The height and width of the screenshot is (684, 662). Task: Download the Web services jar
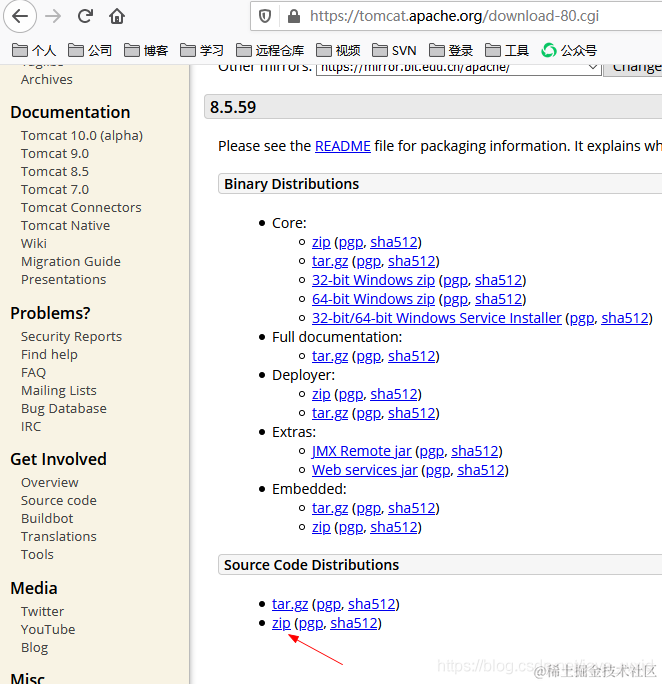tap(365, 470)
